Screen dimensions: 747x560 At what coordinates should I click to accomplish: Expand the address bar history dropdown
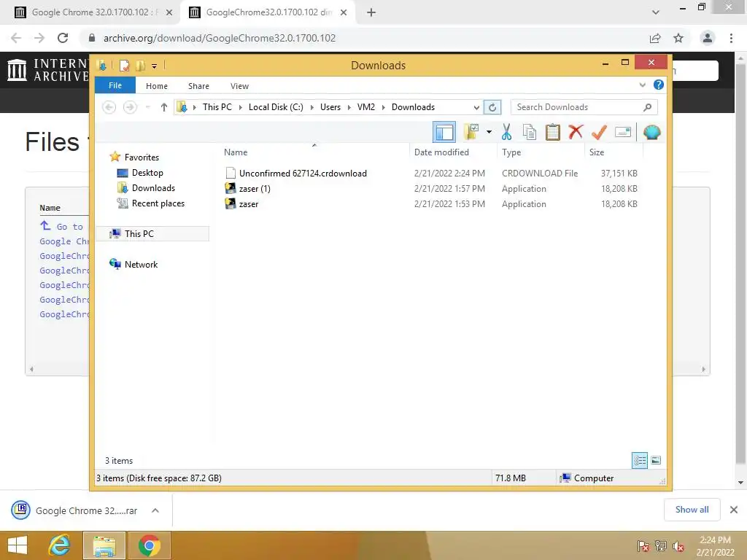pyautogui.click(x=476, y=108)
